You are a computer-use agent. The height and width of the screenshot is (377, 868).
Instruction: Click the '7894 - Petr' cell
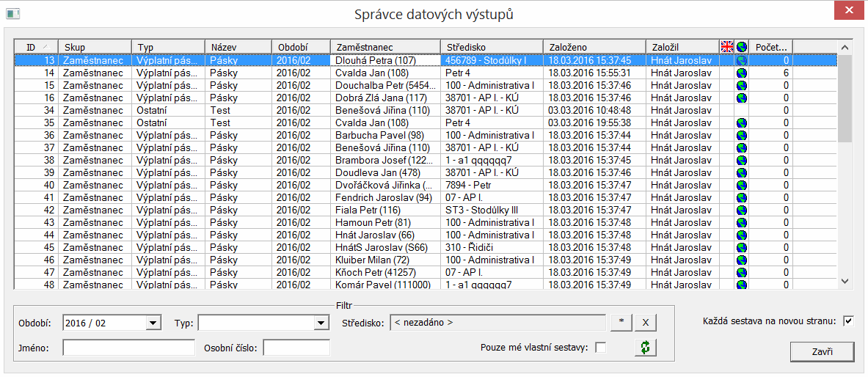[x=492, y=186]
